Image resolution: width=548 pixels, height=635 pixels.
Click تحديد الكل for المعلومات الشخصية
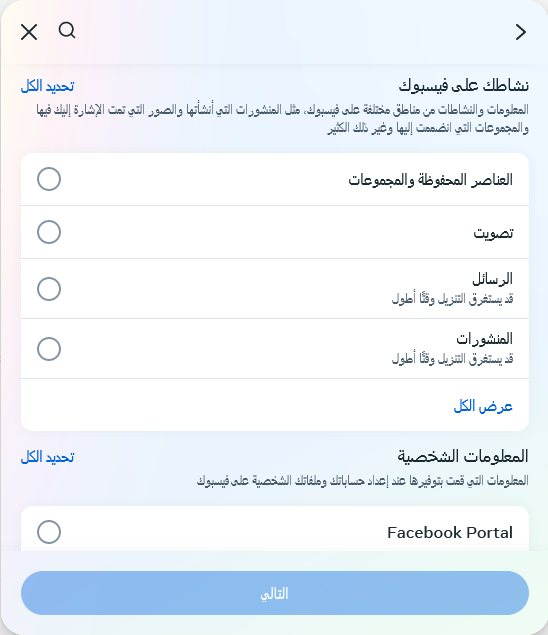coord(47,457)
